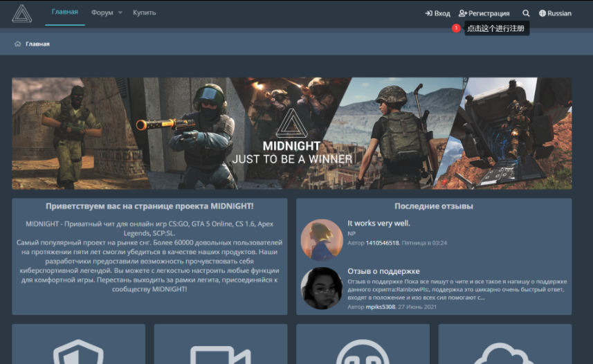Click the Регистрация sign-up link

click(484, 13)
